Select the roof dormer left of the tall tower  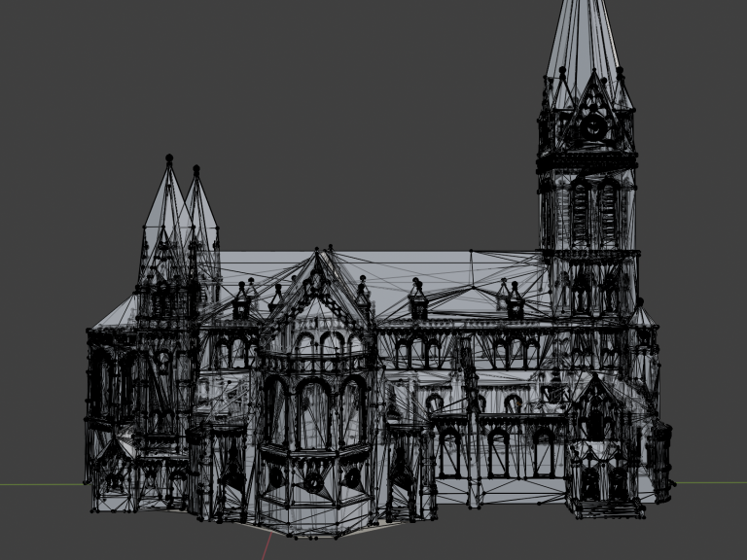coord(513,300)
